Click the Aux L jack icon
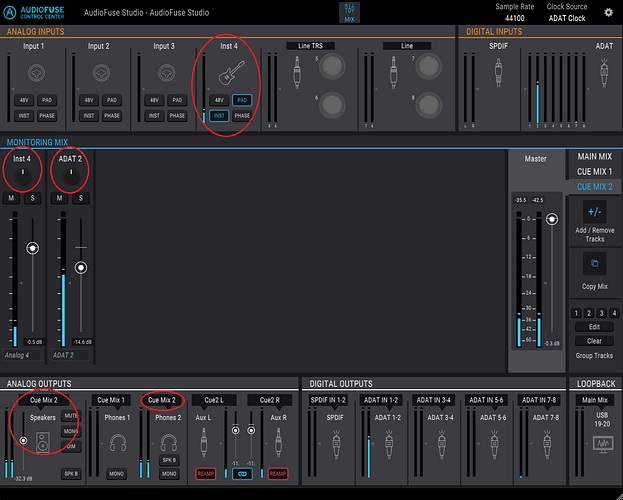Screen dimensions: 623x500 [204, 442]
